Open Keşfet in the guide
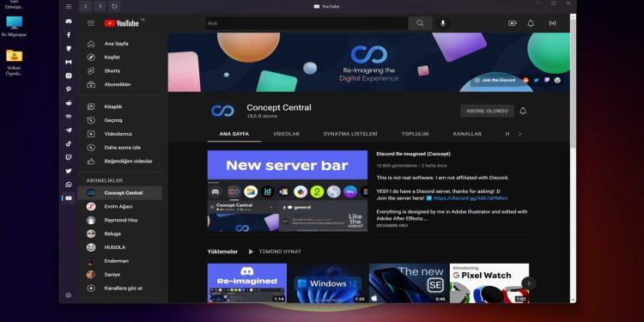 click(120, 57)
